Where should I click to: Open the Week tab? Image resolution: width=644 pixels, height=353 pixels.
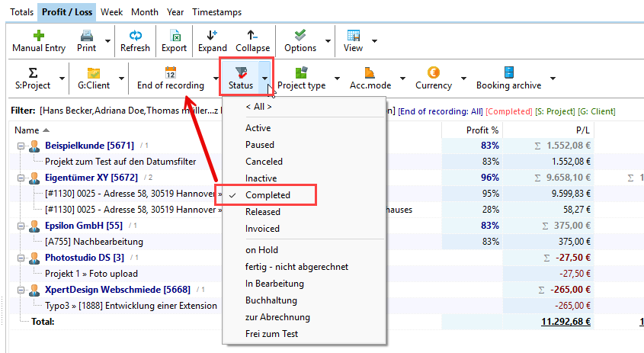[x=111, y=12]
